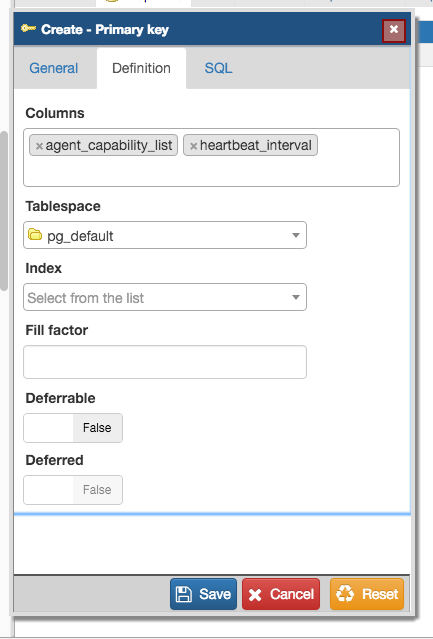Click the floppy disk icon on Save
The image size is (433, 639).
pyautogui.click(x=183, y=594)
